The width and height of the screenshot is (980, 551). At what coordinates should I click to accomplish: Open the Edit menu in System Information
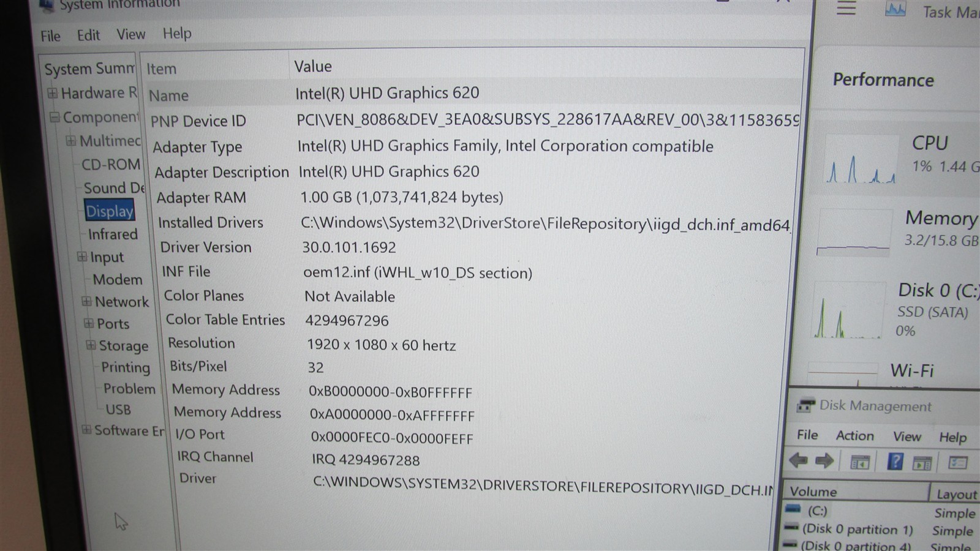[x=88, y=36]
